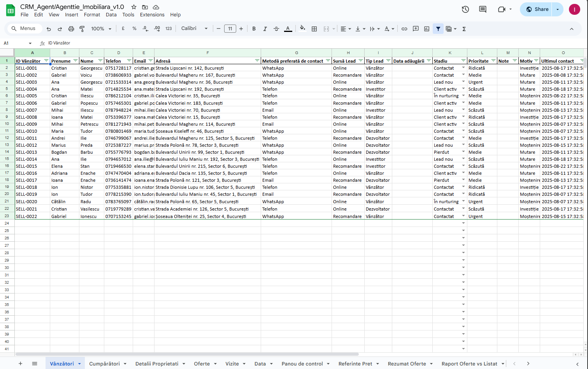Click the Undo arrow icon
This screenshot has height=369, width=588.
point(49,29)
